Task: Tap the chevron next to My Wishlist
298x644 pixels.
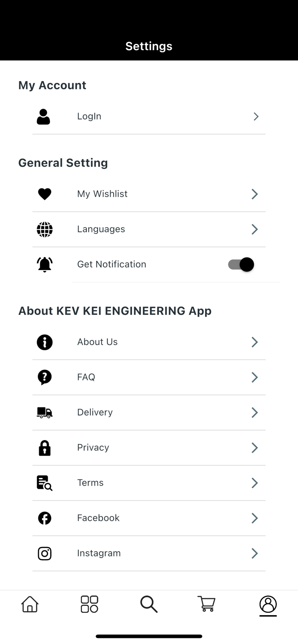Action: [254, 194]
